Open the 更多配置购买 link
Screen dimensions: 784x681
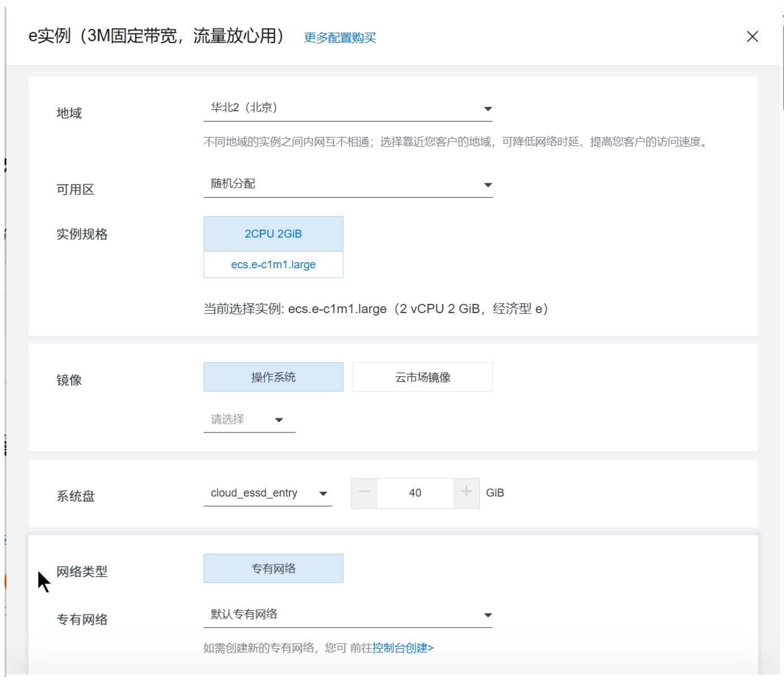tap(340, 38)
